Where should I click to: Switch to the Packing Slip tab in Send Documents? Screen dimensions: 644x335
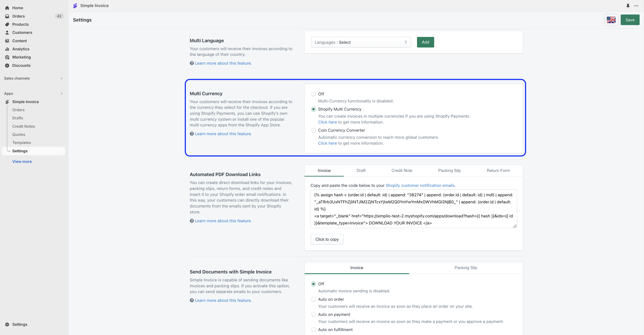point(465,268)
